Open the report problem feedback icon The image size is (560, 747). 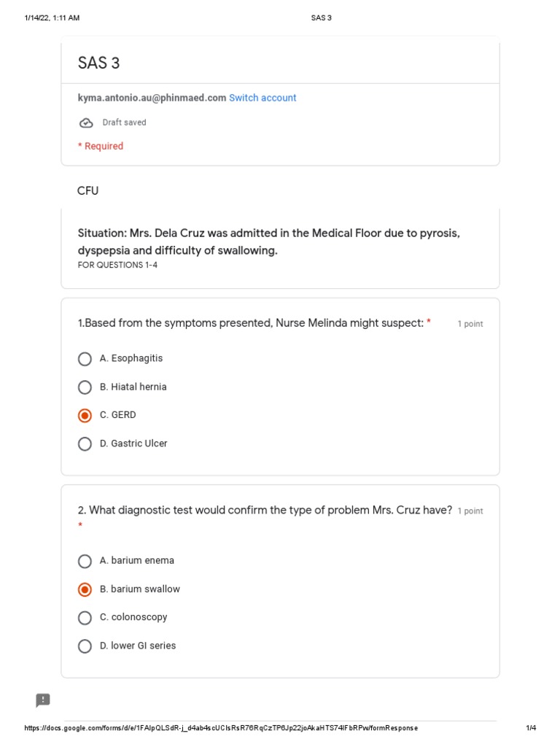pyautogui.click(x=43, y=700)
